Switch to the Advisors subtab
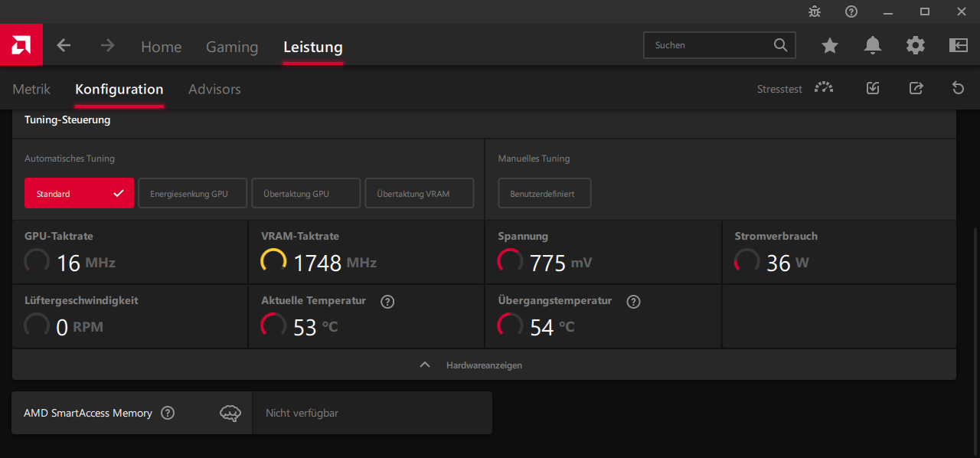Image resolution: width=980 pixels, height=458 pixels. pyautogui.click(x=214, y=89)
